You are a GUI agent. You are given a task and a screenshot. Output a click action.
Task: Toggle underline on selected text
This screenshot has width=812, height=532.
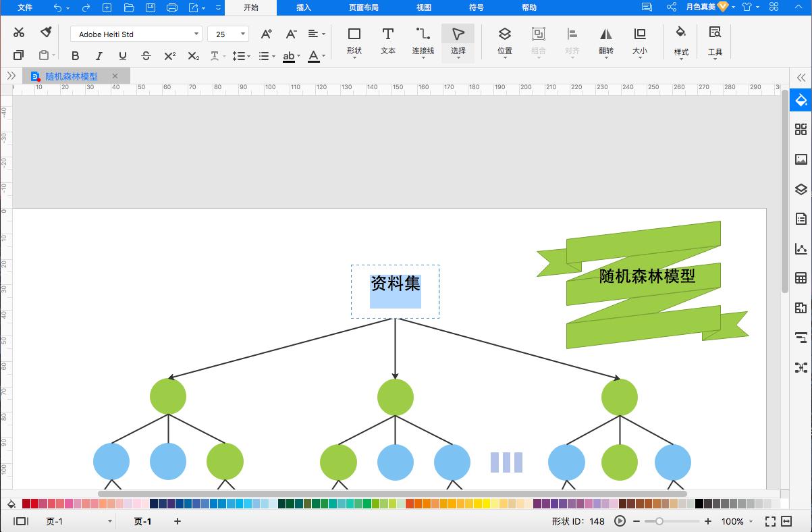(122, 56)
